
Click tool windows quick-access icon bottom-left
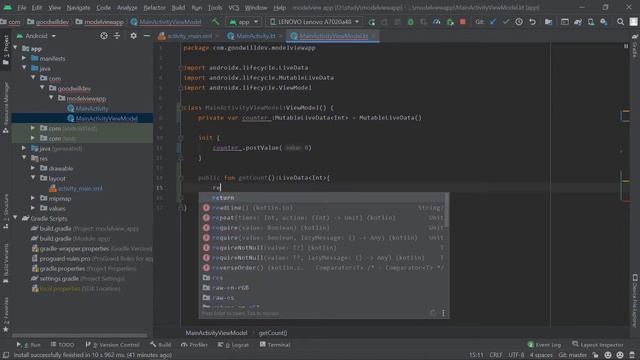[6, 355]
